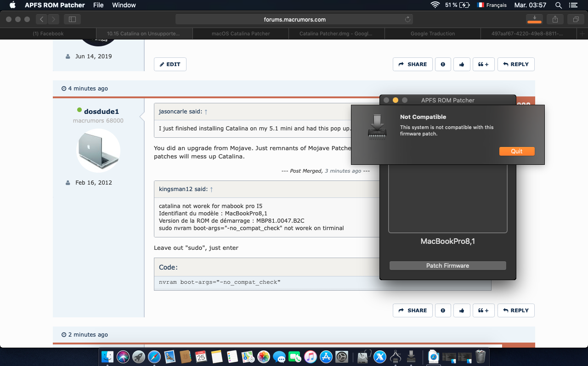The image size is (588, 366).
Task: Switch to the 497aaf67-4220 tab
Action: [529, 34]
